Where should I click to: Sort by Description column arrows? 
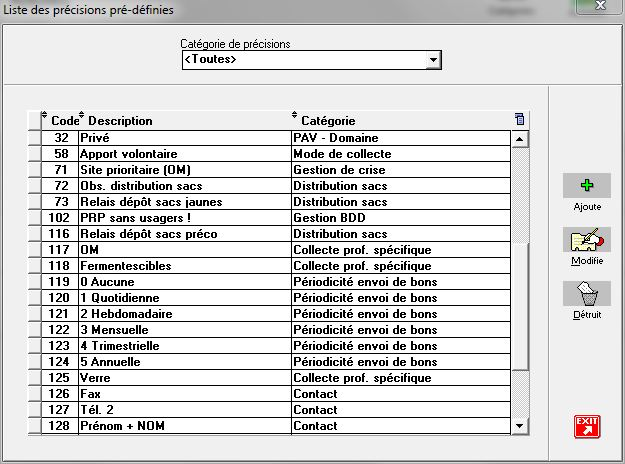coord(82,118)
